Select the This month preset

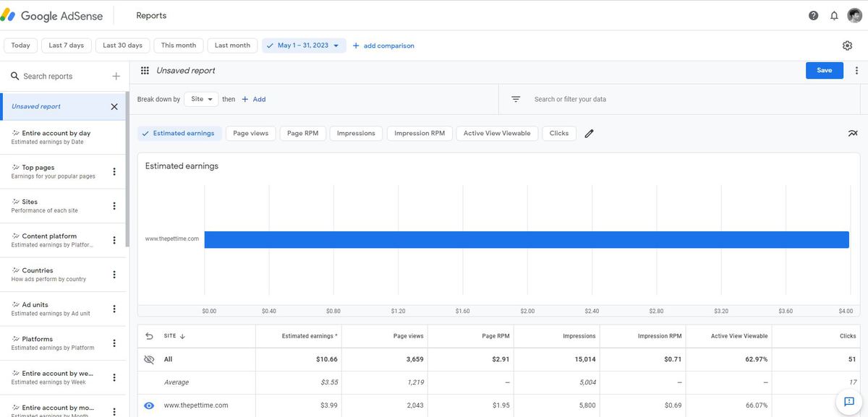coord(179,46)
